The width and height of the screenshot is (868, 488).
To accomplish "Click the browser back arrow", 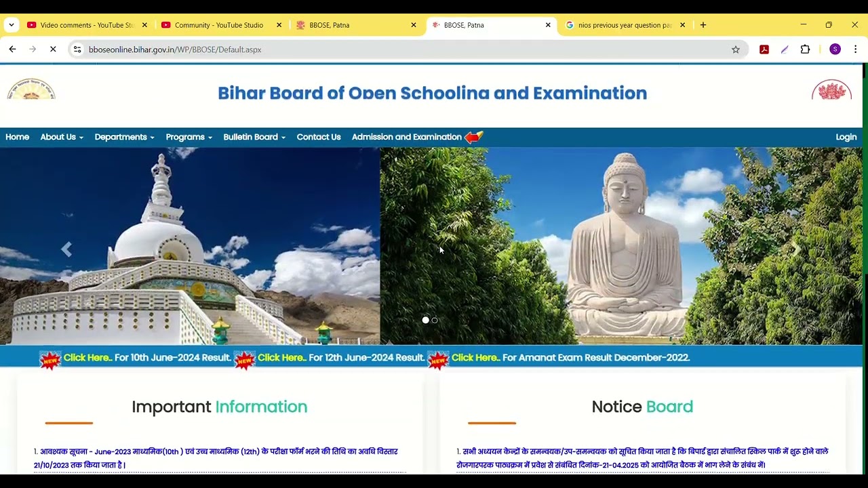I will pyautogui.click(x=12, y=49).
